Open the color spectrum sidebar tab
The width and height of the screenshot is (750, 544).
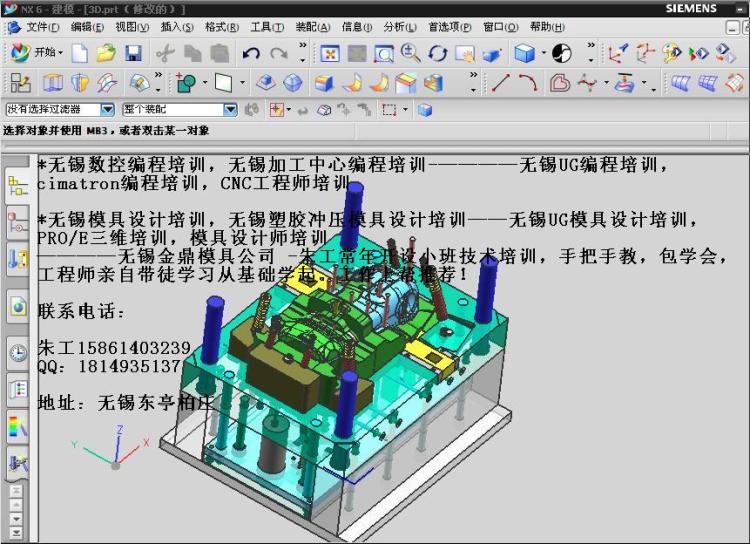[18, 426]
